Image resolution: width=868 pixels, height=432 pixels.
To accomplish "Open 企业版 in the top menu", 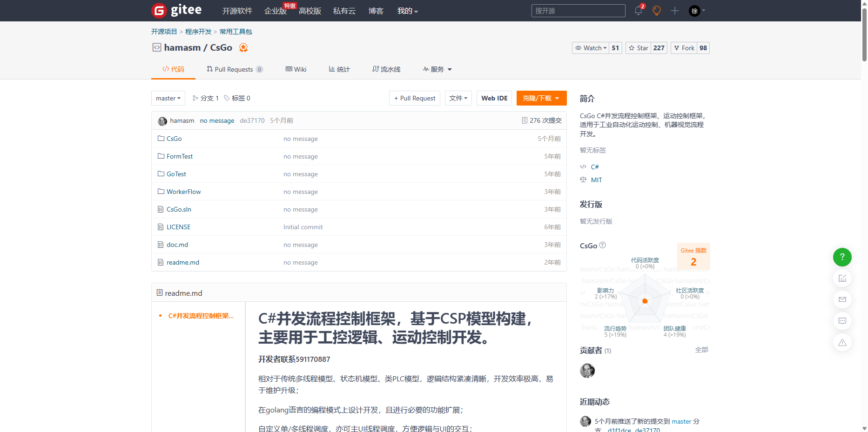I will (276, 11).
